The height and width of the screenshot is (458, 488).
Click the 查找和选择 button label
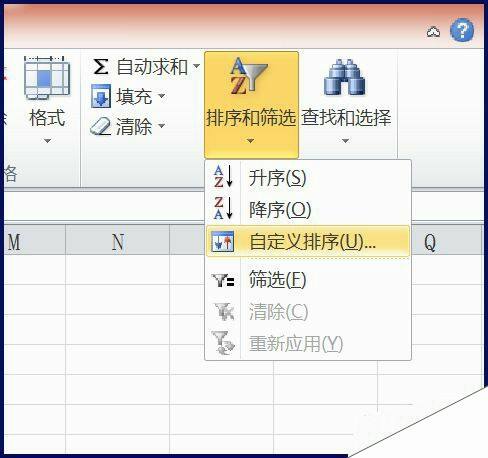(346, 117)
